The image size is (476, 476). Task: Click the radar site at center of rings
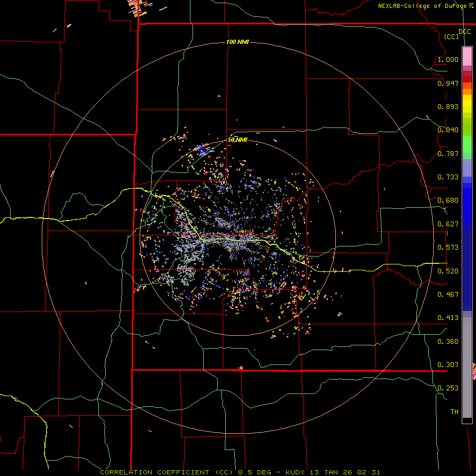[x=237, y=237]
